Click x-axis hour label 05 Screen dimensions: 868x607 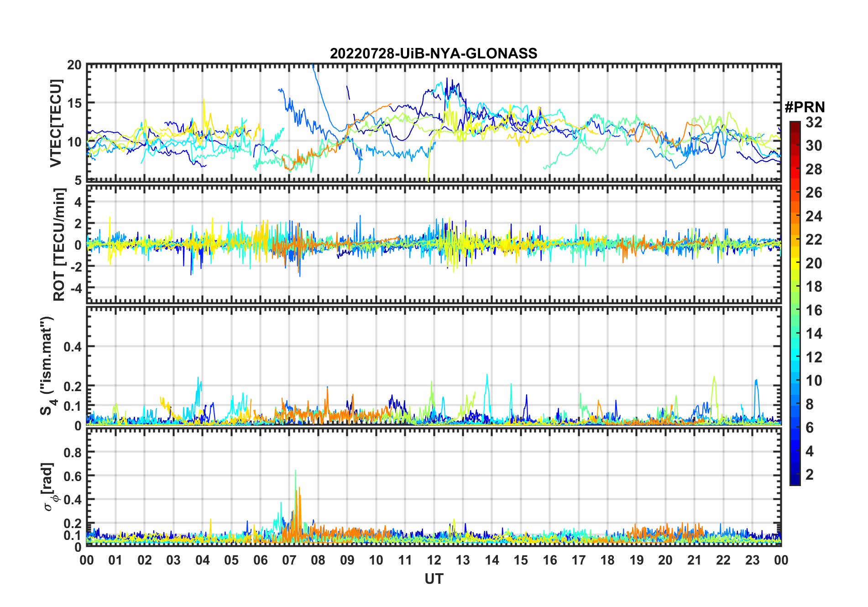pyautogui.click(x=231, y=560)
